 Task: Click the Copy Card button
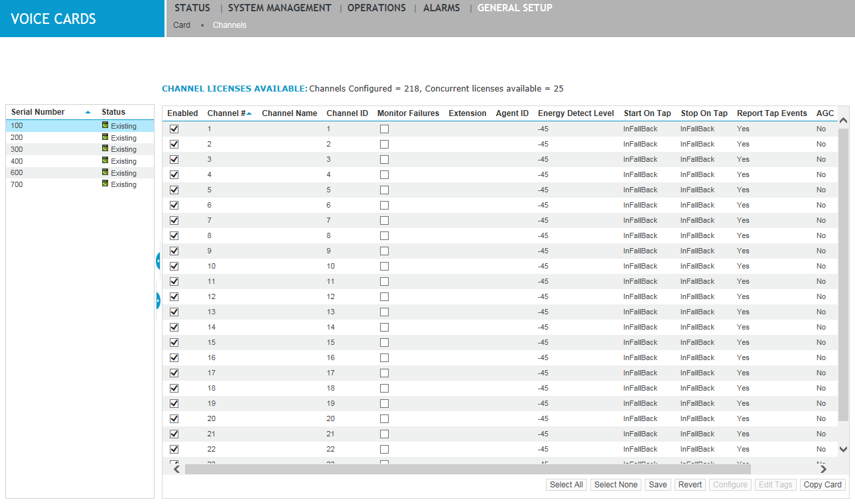click(822, 485)
